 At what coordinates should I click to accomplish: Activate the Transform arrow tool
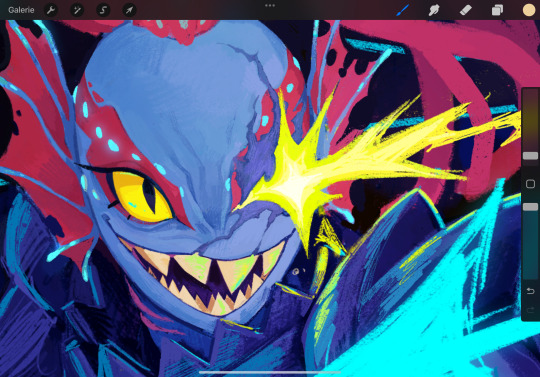[129, 10]
